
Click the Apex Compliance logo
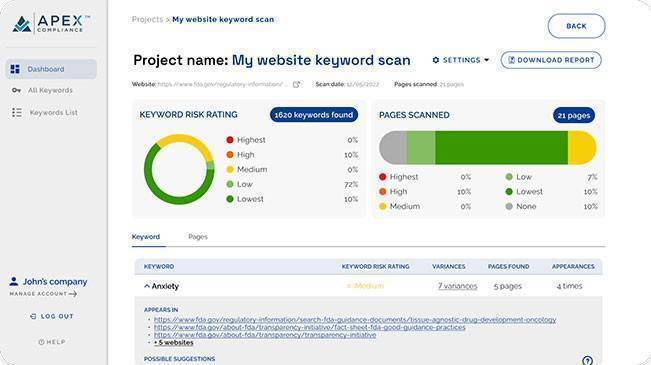click(x=51, y=24)
